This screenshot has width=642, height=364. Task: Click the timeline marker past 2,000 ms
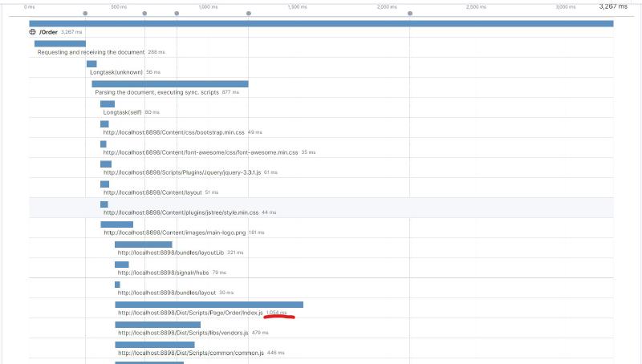tap(410, 14)
